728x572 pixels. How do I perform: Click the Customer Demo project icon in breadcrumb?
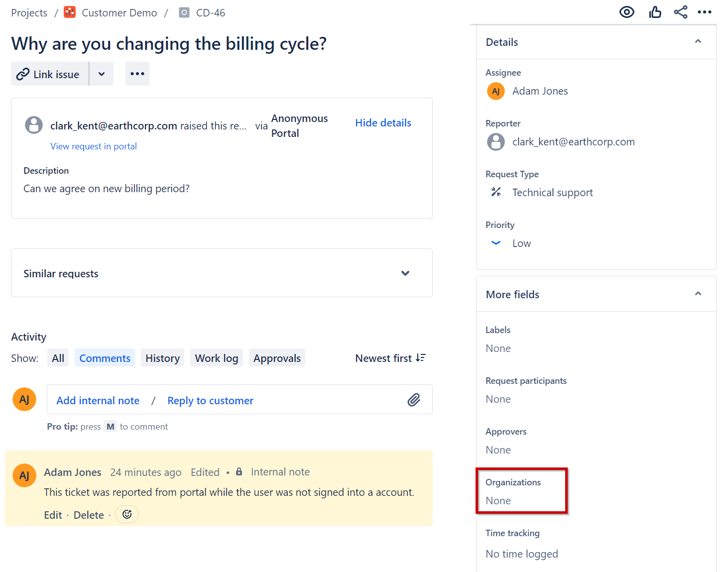[69, 11]
